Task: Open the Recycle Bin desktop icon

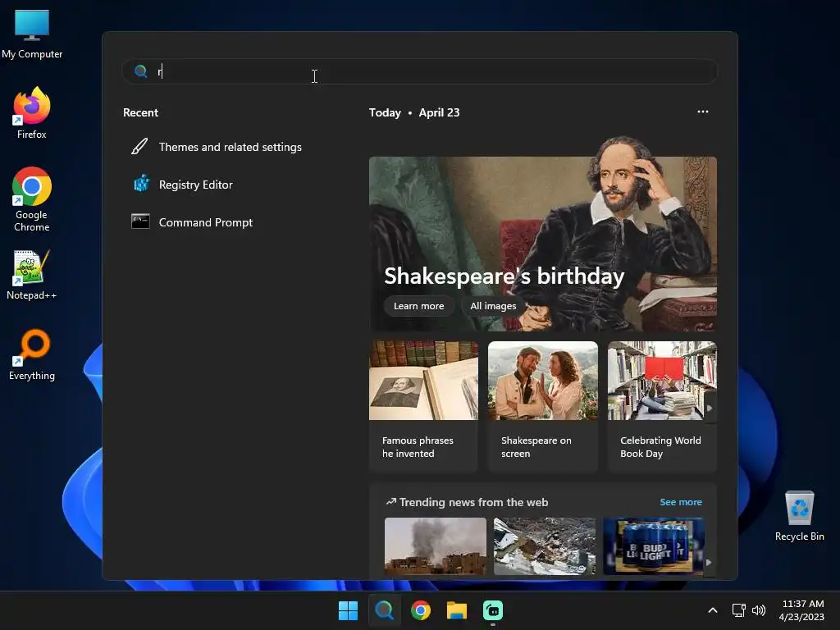Action: click(x=799, y=516)
